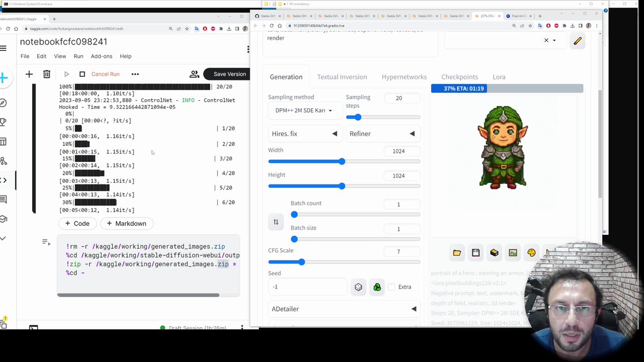Enable the Extra seed checkbox

tap(392, 287)
